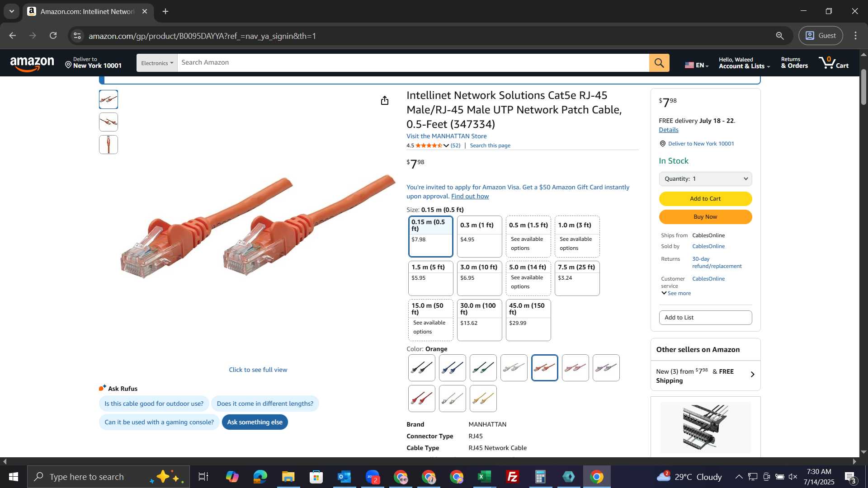Open File Explorer from taskbar

coord(288,477)
